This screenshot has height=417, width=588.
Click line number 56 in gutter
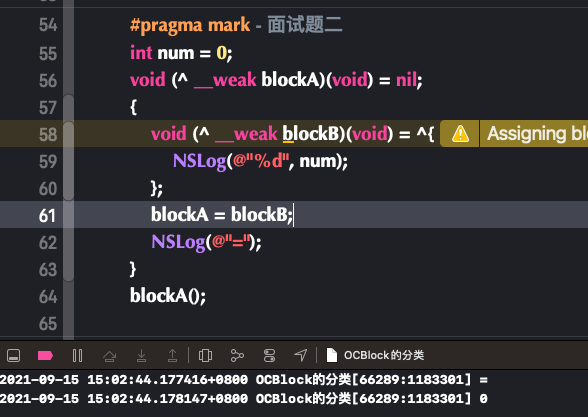click(48, 81)
